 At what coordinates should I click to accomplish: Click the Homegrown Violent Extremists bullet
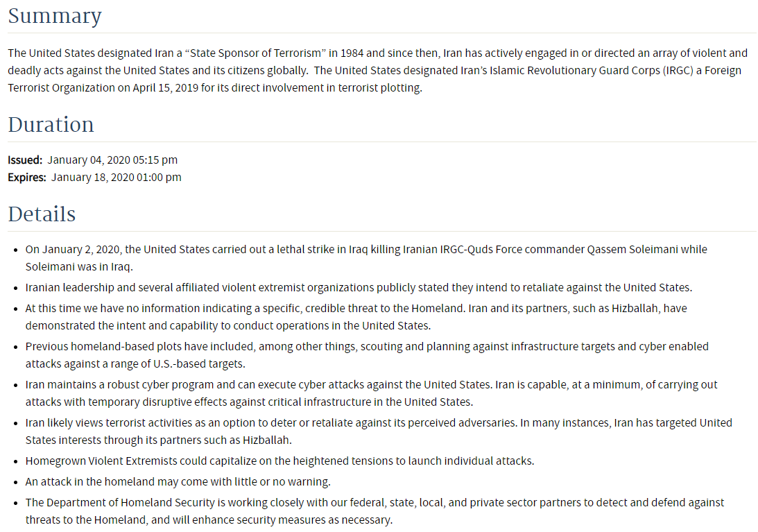point(279,461)
